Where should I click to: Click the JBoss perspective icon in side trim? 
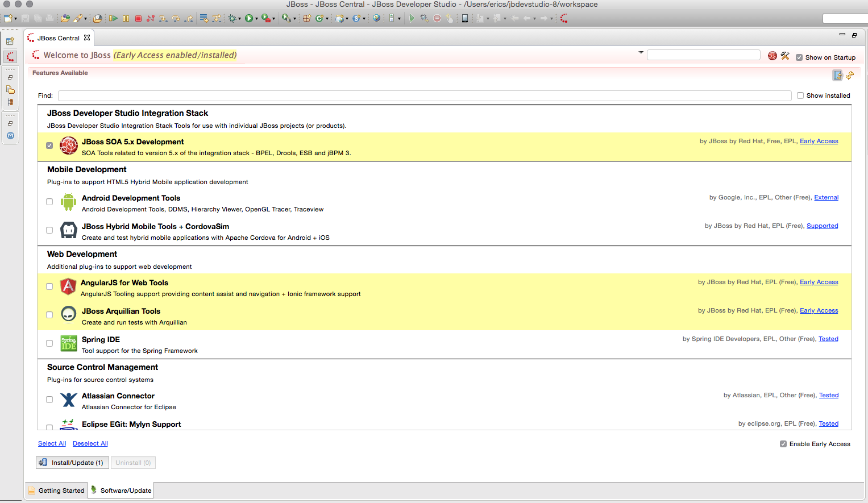click(10, 57)
